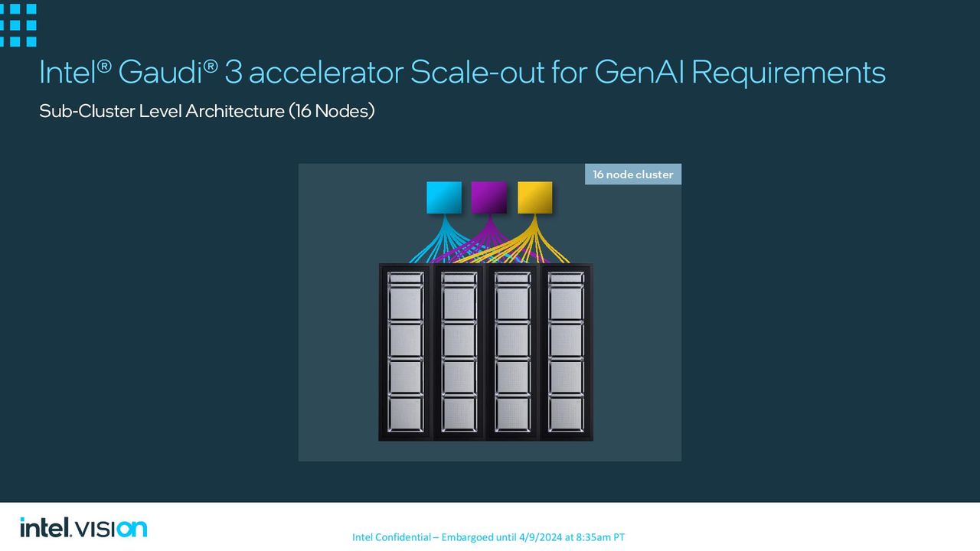The width and height of the screenshot is (980, 551).
Task: Select the rightmost server rack in diagram
Action: click(567, 352)
